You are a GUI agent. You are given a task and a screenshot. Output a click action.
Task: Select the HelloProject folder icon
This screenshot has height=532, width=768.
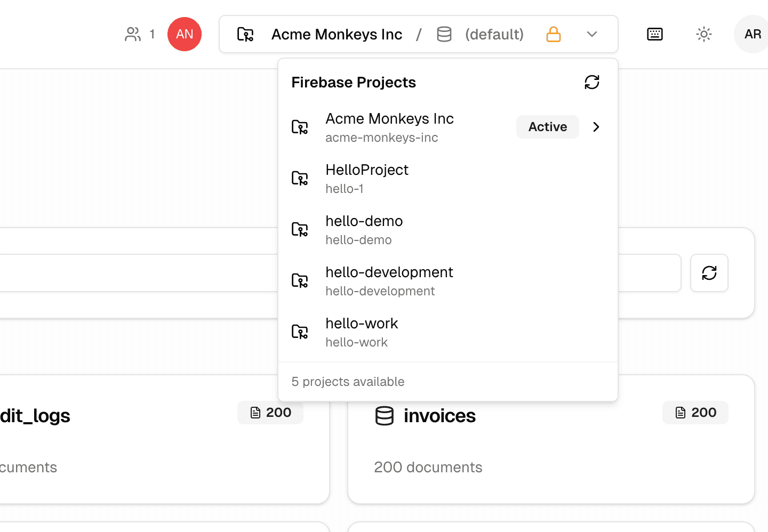point(300,178)
